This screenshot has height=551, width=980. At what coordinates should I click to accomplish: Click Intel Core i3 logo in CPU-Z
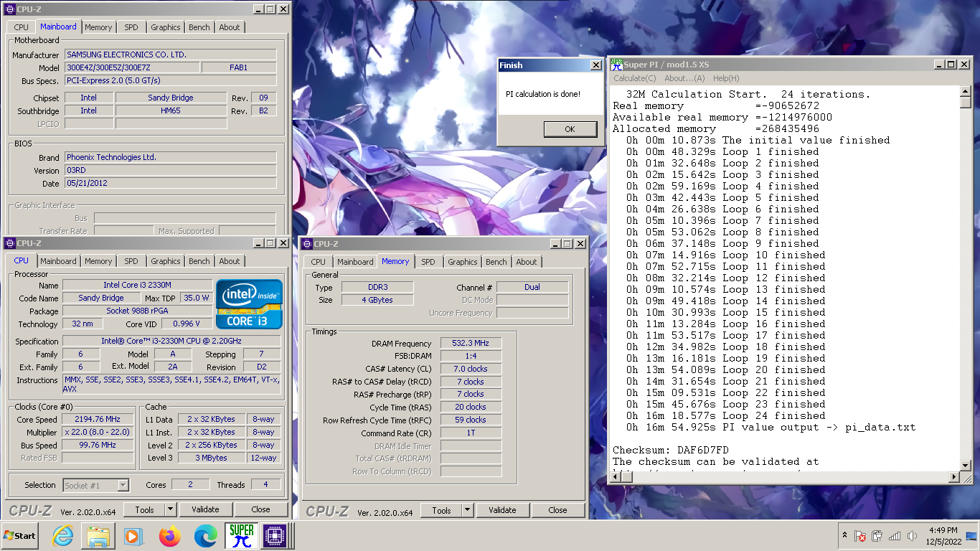249,304
